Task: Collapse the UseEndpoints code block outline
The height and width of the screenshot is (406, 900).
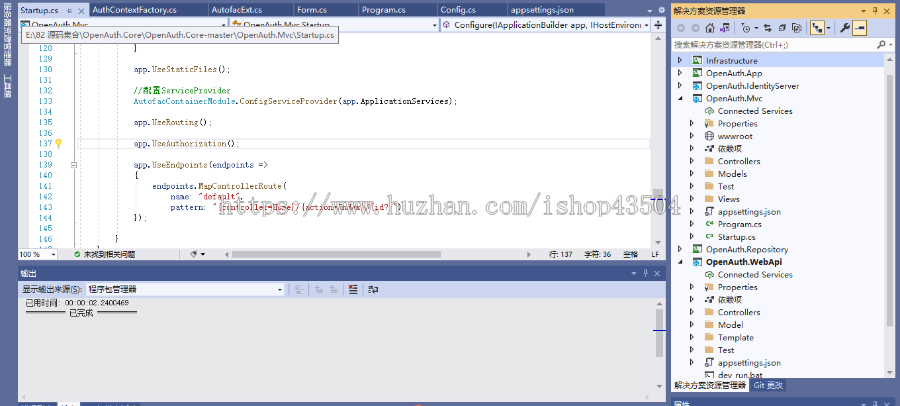Action: [73, 165]
